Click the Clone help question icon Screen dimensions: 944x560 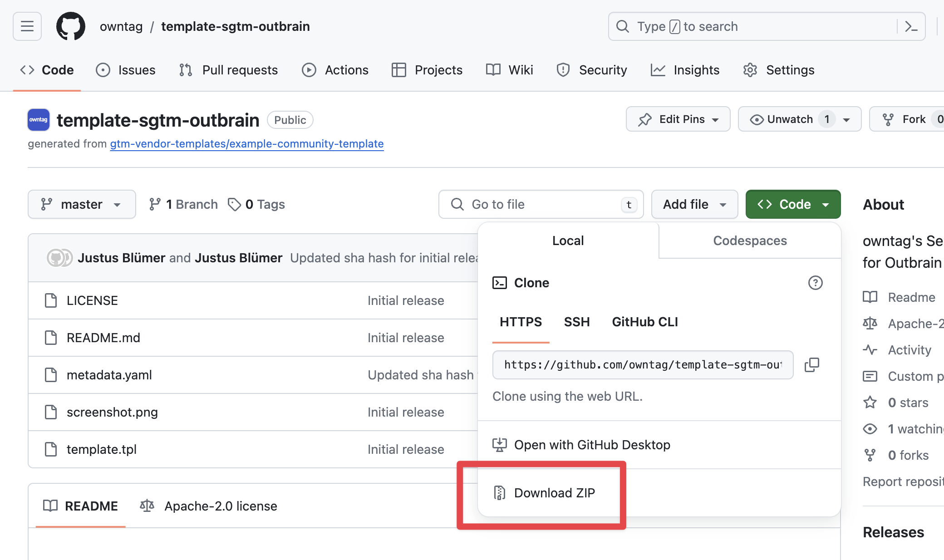click(815, 283)
